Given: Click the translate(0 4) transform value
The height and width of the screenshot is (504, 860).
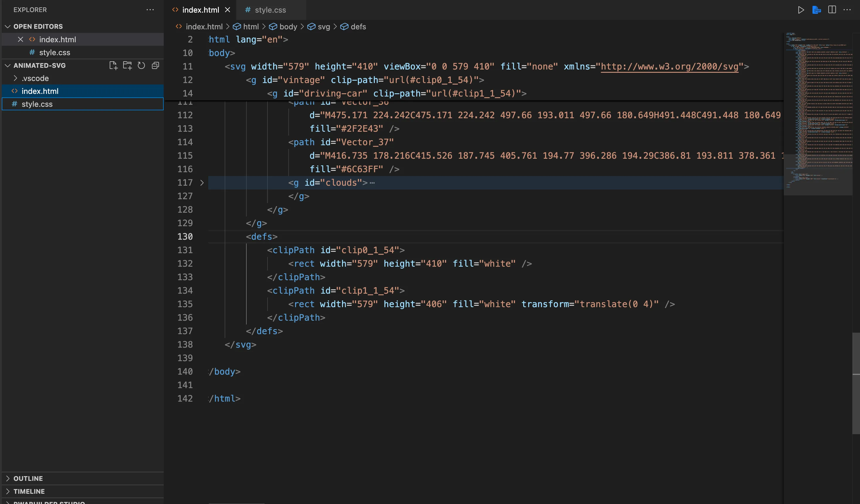Looking at the screenshot, I should [616, 304].
